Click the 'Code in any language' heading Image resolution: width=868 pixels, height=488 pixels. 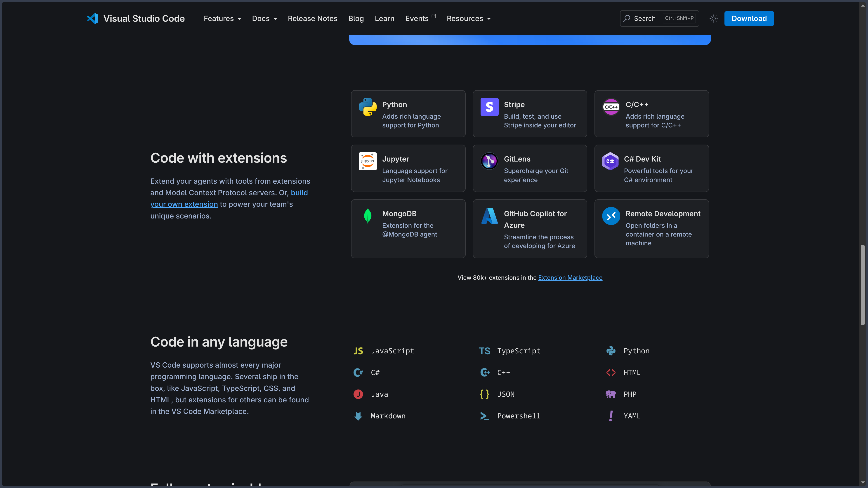coord(219,342)
